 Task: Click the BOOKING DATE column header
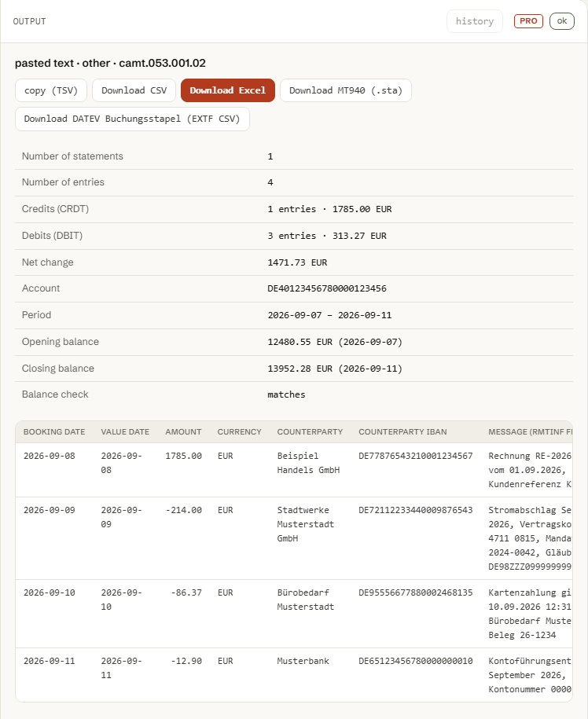click(x=54, y=431)
